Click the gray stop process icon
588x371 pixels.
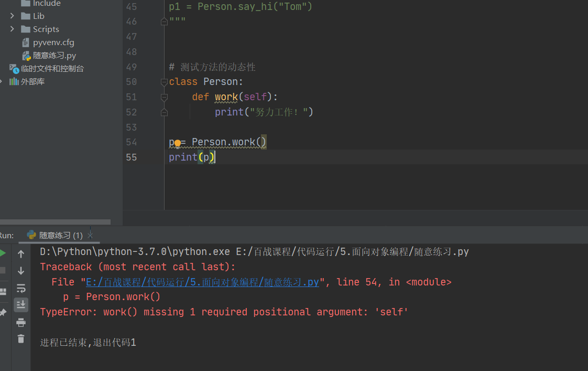[2, 270]
